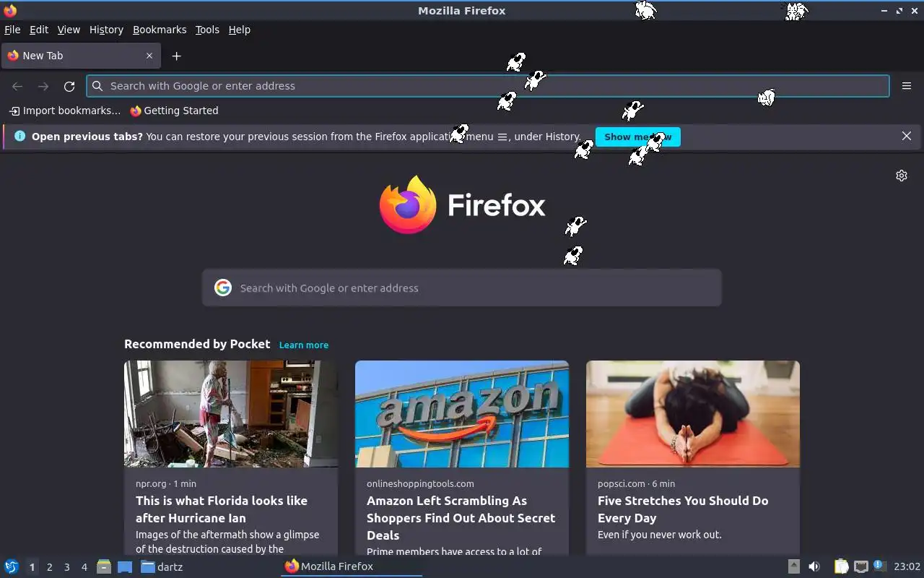Click the Google icon in page search box
Image resolution: width=924 pixels, height=578 pixels.
coord(223,288)
